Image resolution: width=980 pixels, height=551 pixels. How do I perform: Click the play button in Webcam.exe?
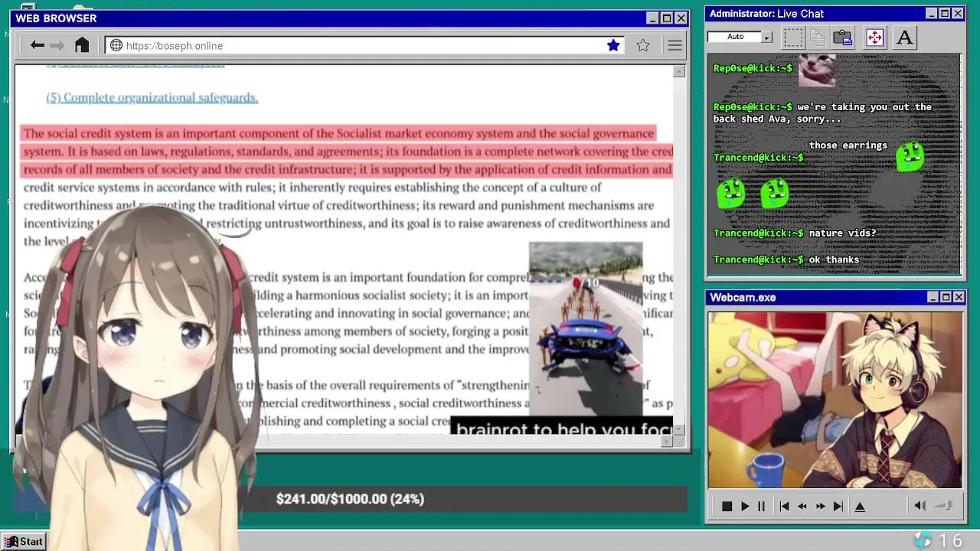tap(745, 507)
